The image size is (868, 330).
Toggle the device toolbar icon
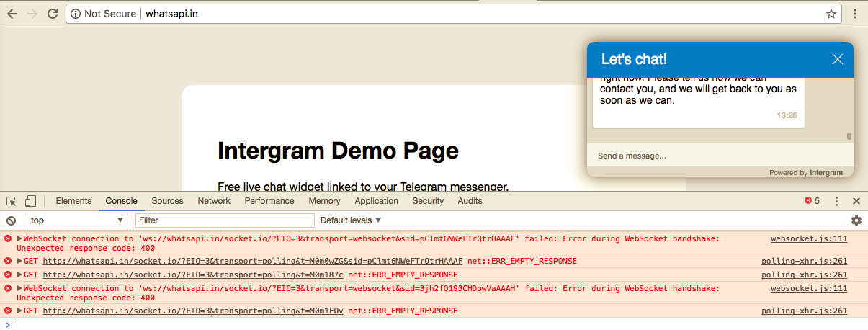[x=30, y=201]
